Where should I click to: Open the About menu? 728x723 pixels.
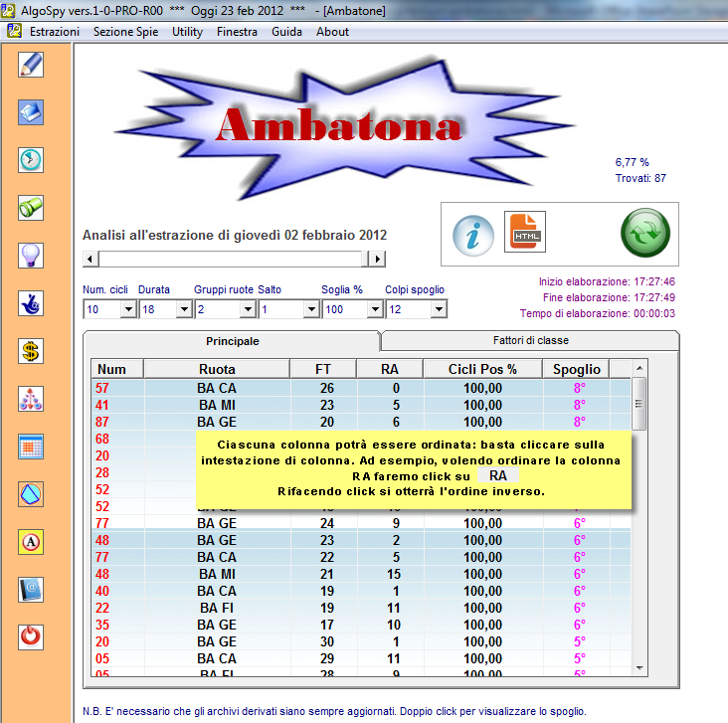point(332,32)
